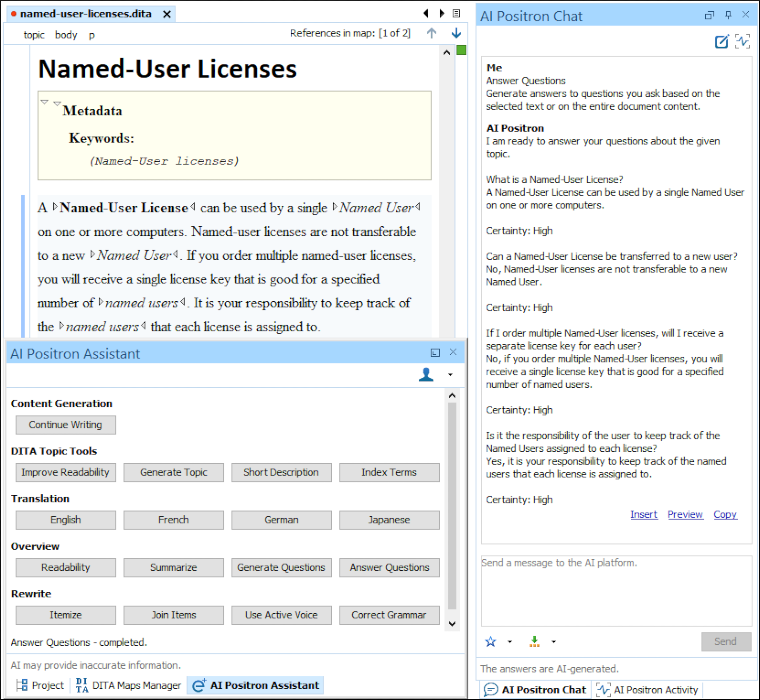
Task: Open the editor tab list icon
Action: (x=457, y=13)
